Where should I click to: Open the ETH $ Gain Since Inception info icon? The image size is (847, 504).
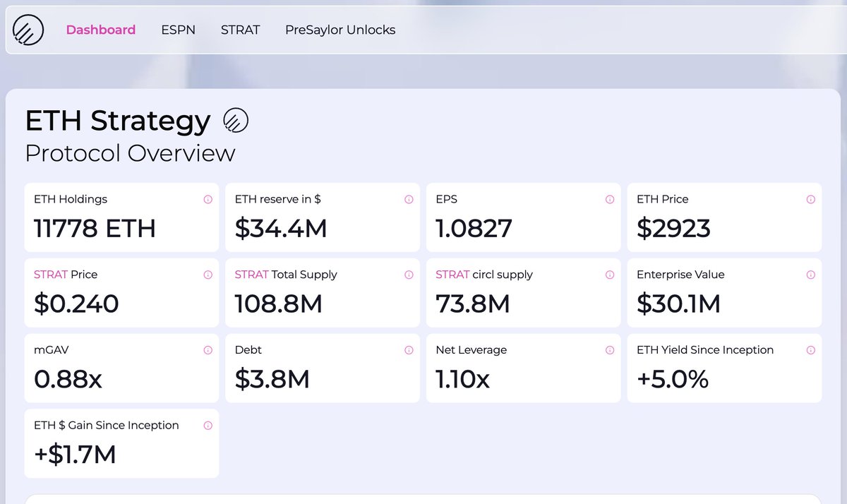[208, 426]
